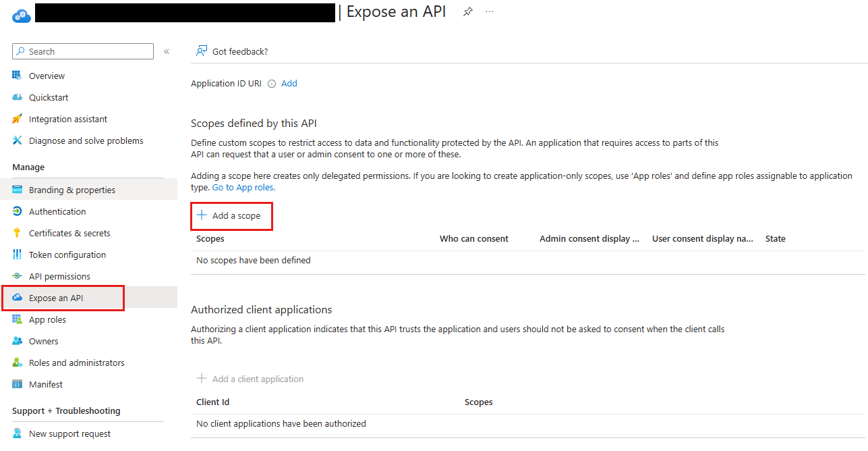Click the Certificates & secrets key icon

(x=18, y=233)
